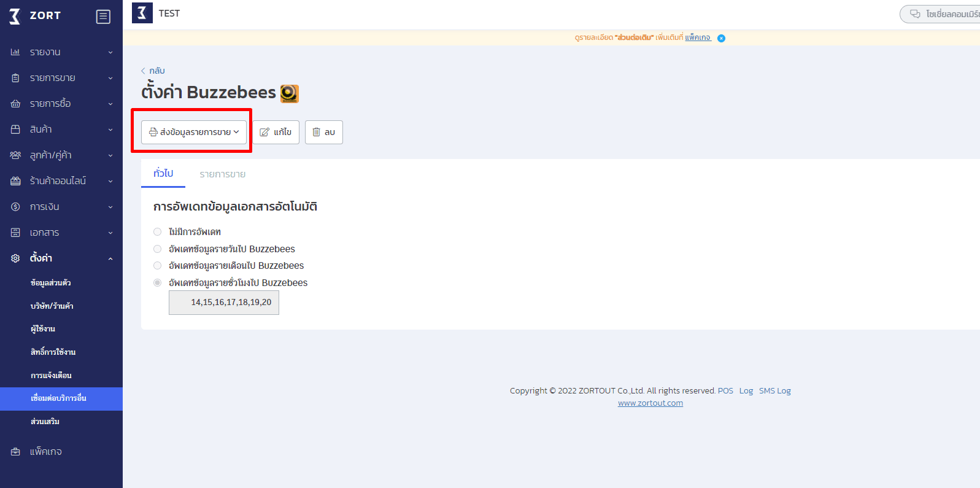The height and width of the screenshot is (488, 980).
Task: Open เชื่อมต่อบริการอื่น integrations submenu
Action: click(x=61, y=399)
